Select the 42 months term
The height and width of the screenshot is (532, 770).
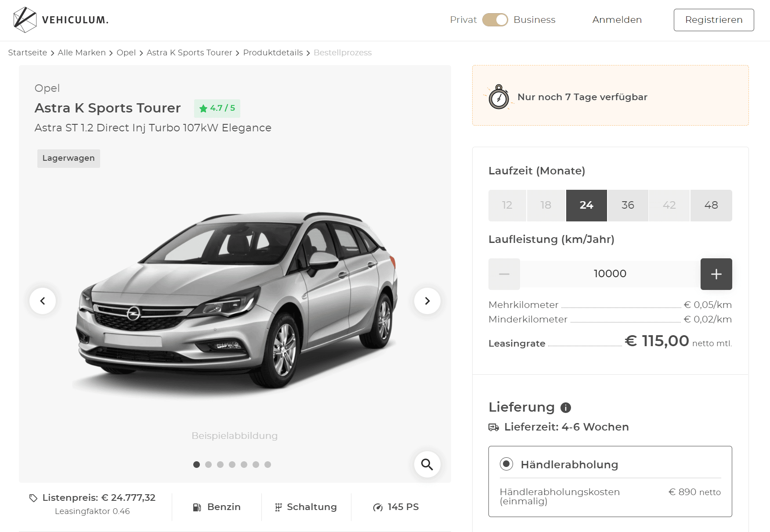click(x=669, y=205)
